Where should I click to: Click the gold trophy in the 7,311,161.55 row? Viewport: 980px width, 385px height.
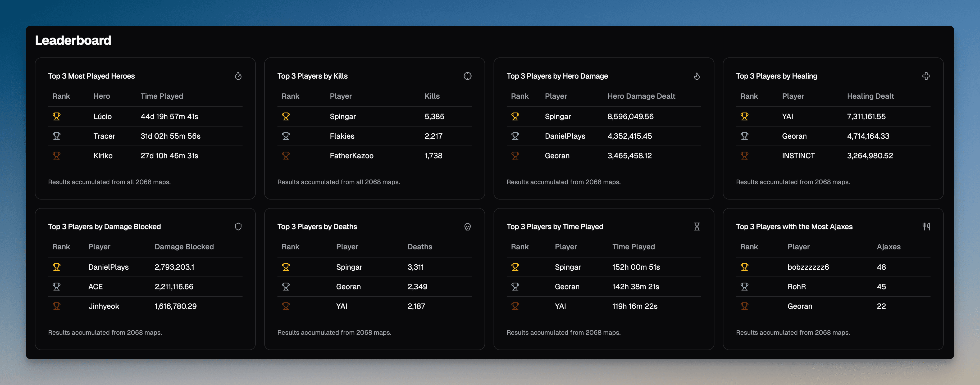745,116
